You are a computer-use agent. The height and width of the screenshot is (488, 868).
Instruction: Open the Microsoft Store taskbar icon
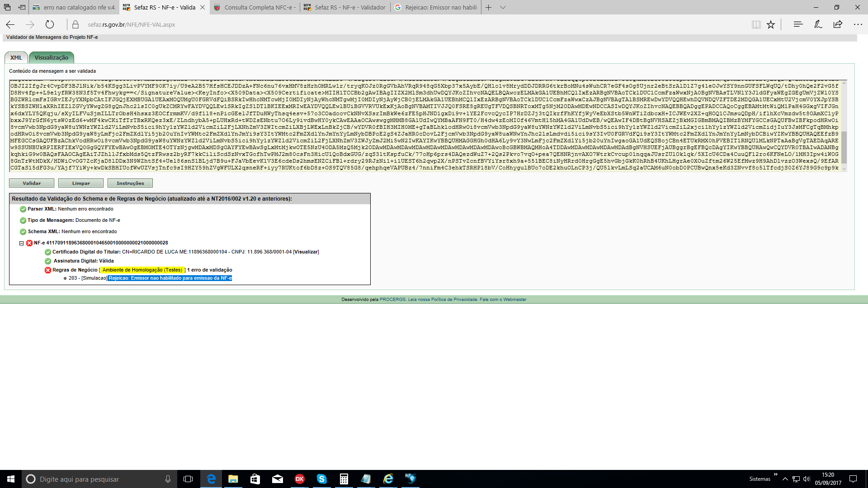[x=255, y=479]
